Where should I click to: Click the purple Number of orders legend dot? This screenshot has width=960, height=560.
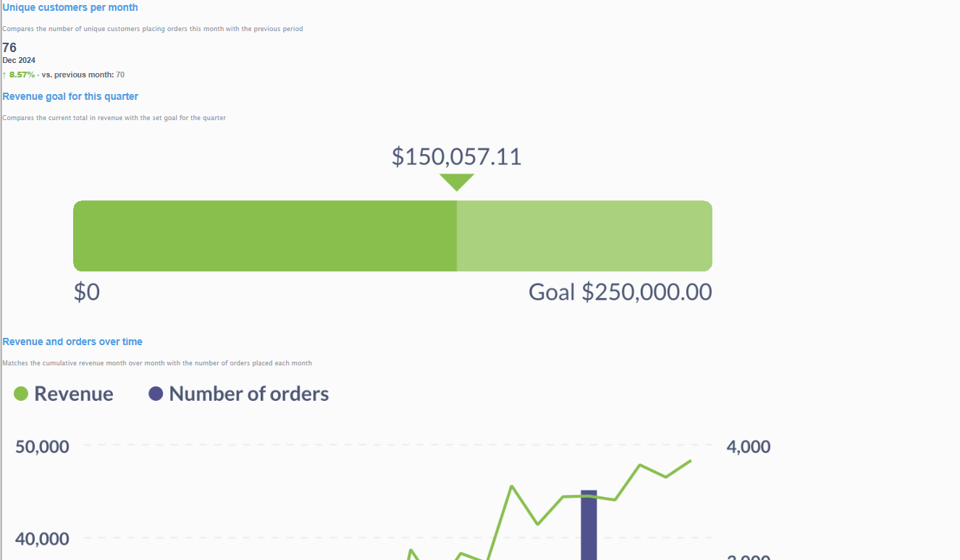(156, 394)
